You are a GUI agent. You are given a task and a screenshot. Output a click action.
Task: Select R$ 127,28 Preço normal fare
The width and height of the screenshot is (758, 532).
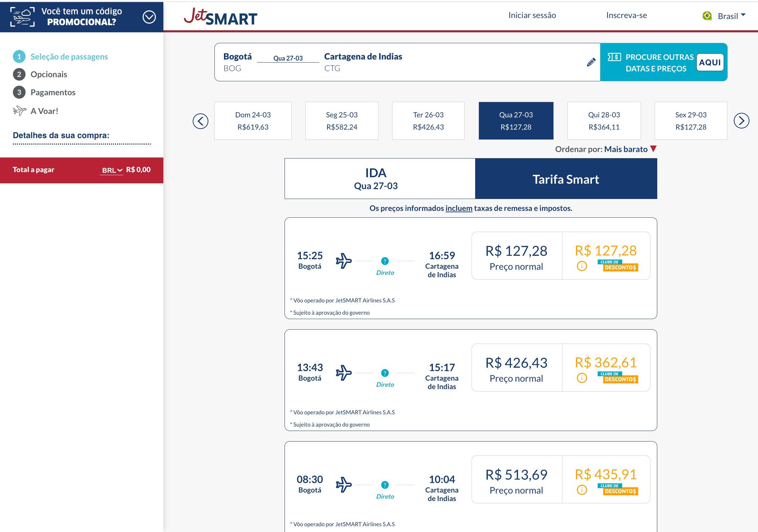[x=517, y=256]
